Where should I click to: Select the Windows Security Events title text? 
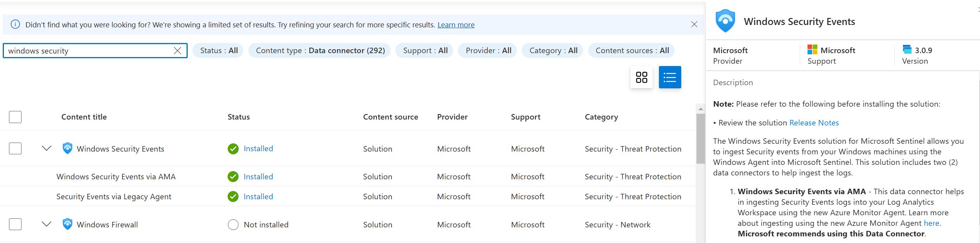click(120, 149)
